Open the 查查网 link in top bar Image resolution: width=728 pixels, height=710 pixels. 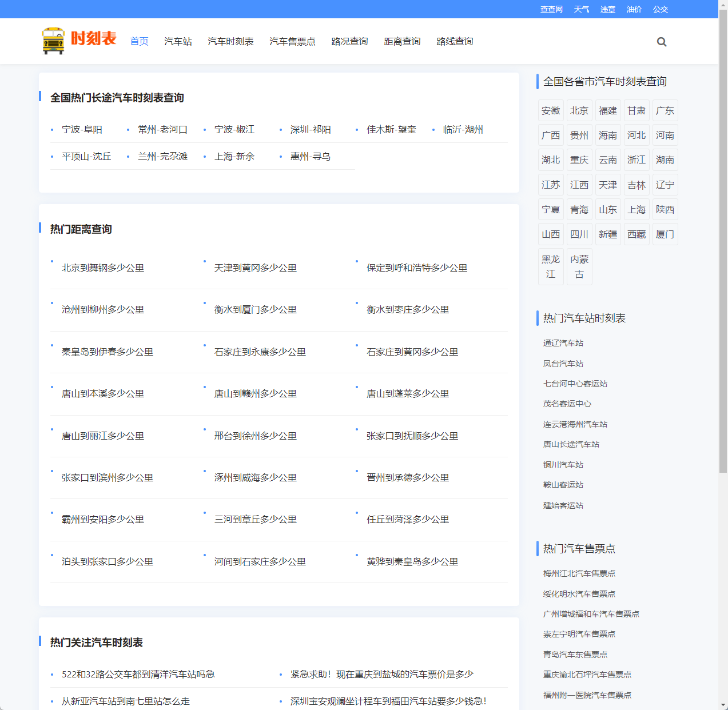pyautogui.click(x=551, y=9)
